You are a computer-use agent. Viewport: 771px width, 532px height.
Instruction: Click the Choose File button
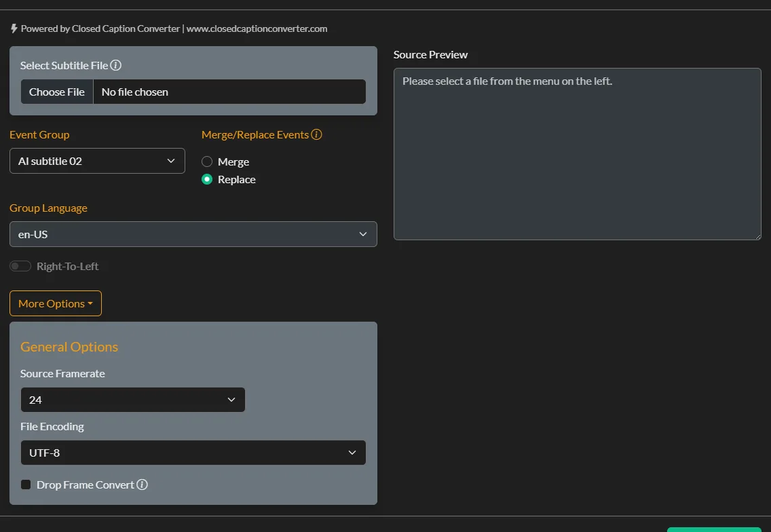point(57,92)
